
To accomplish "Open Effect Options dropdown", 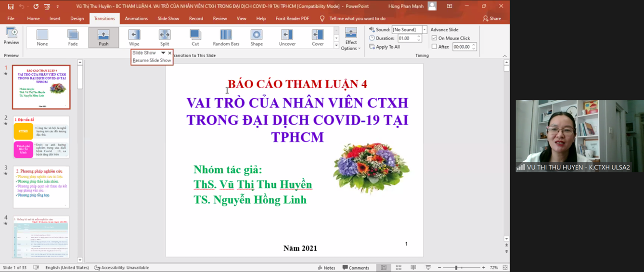I will coord(350,39).
